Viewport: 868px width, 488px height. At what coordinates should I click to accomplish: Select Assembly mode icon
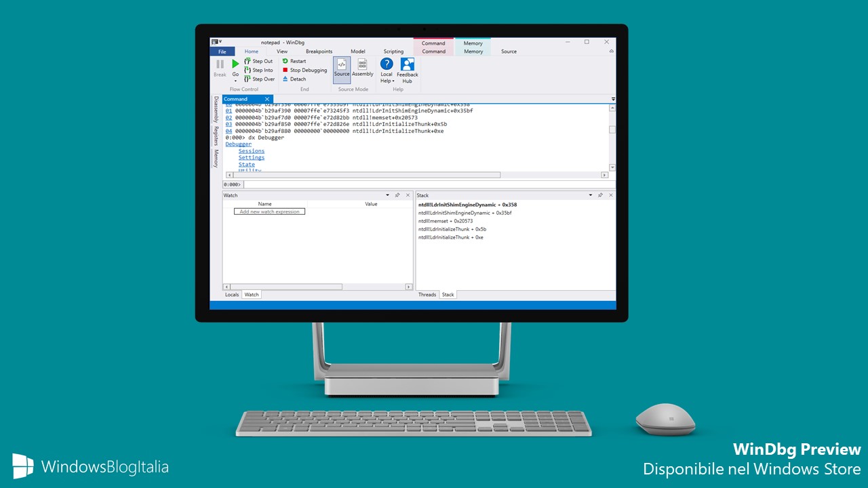click(x=362, y=68)
